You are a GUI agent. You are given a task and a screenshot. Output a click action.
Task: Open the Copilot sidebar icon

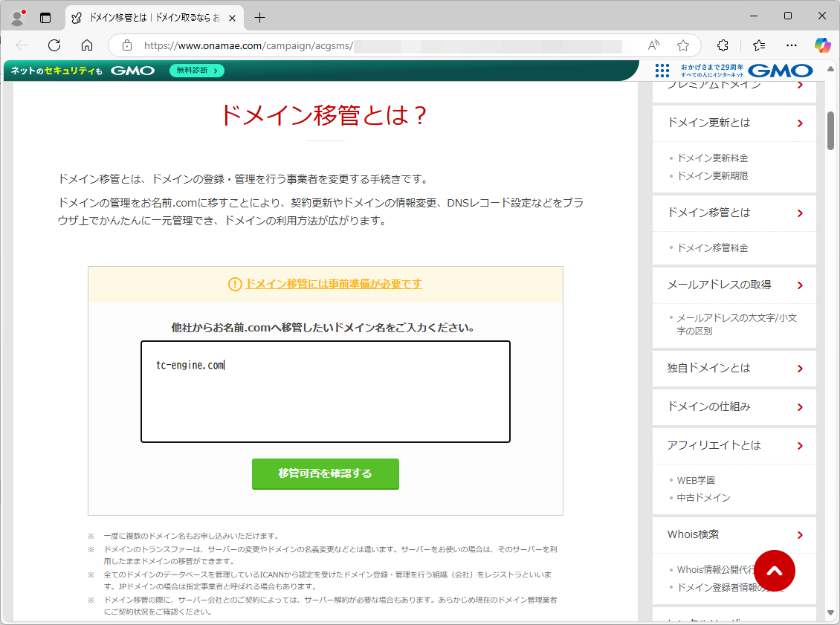(x=822, y=45)
